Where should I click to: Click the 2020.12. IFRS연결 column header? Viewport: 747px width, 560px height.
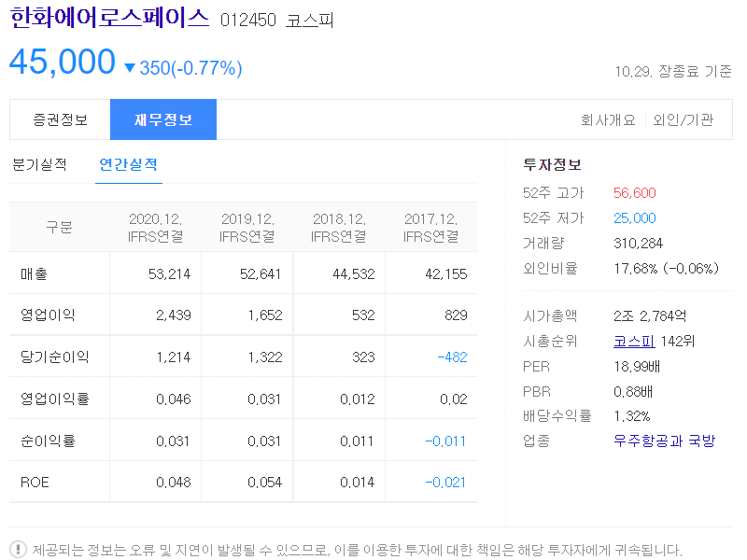(x=155, y=227)
